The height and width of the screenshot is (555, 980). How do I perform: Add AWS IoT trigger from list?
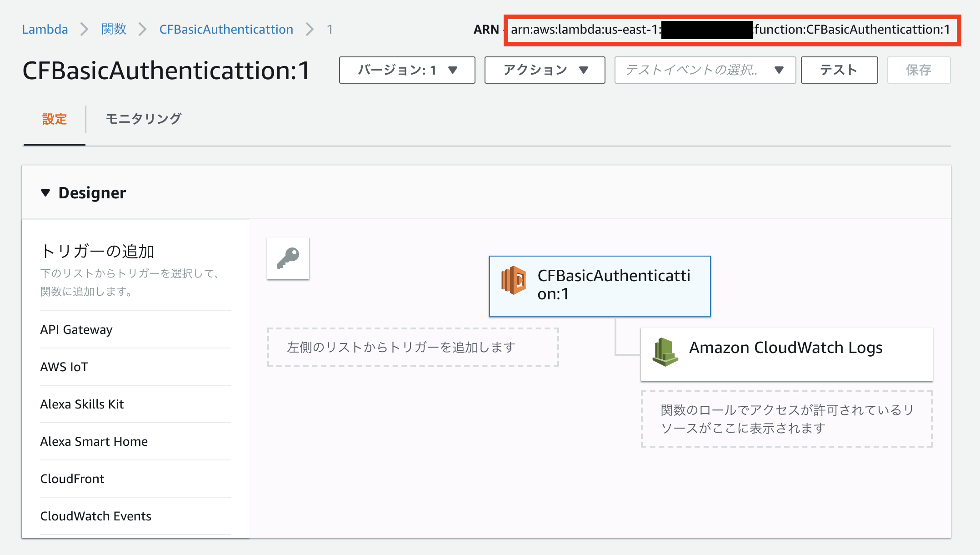coord(64,367)
